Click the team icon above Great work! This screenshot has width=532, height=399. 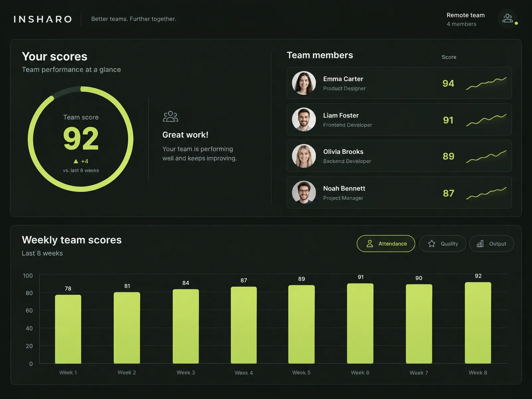[171, 116]
